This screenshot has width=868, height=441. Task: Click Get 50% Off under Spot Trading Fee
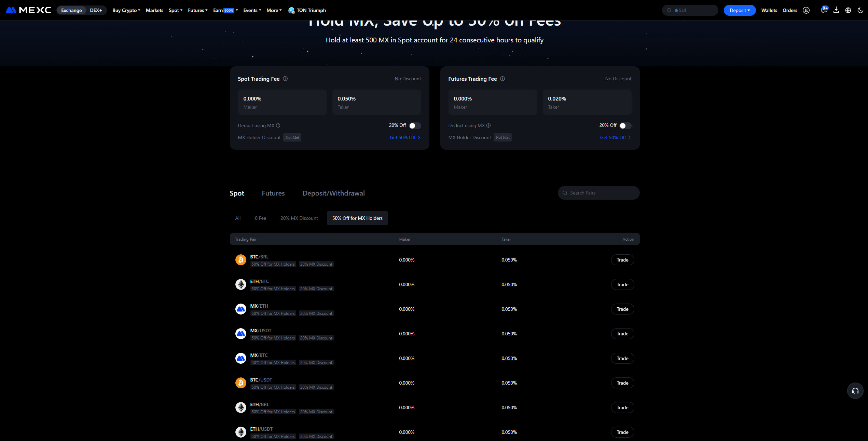point(405,137)
